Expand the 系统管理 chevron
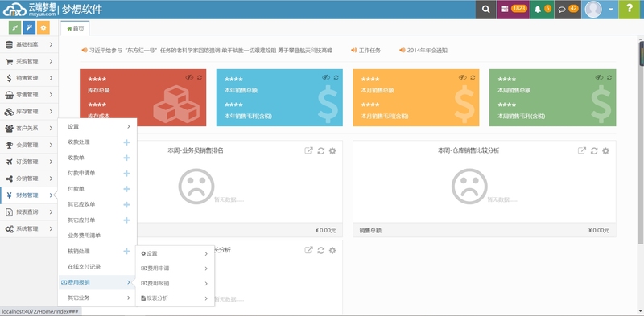 click(x=51, y=229)
